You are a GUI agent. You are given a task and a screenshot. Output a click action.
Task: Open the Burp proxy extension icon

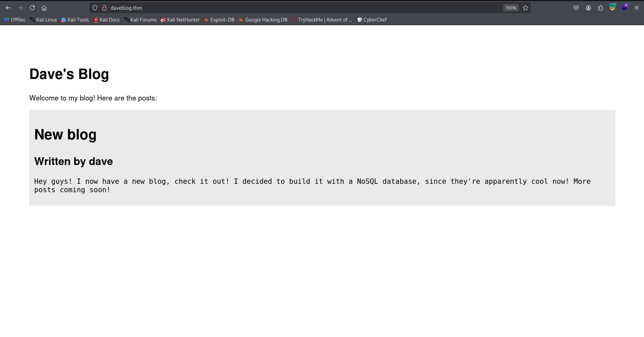[613, 7]
